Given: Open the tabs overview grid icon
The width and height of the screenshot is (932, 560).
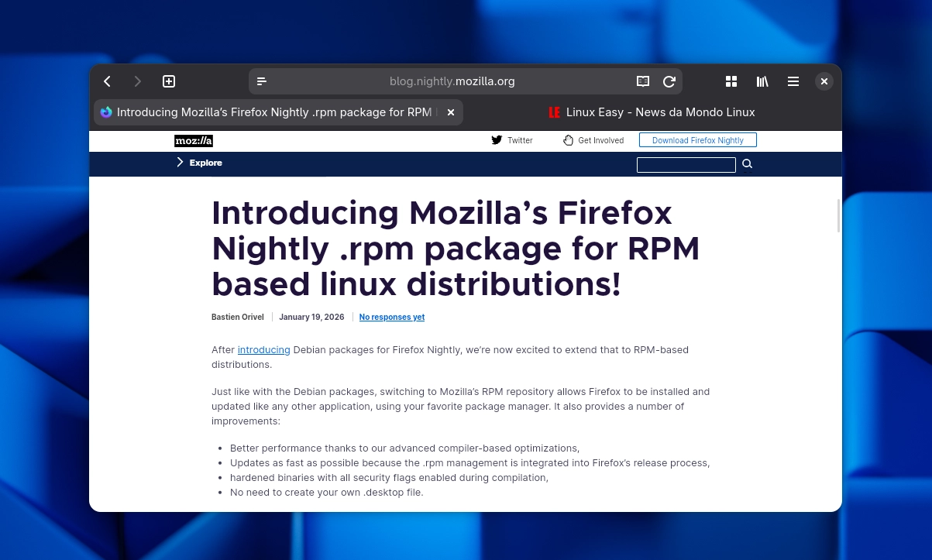Looking at the screenshot, I should (x=731, y=81).
